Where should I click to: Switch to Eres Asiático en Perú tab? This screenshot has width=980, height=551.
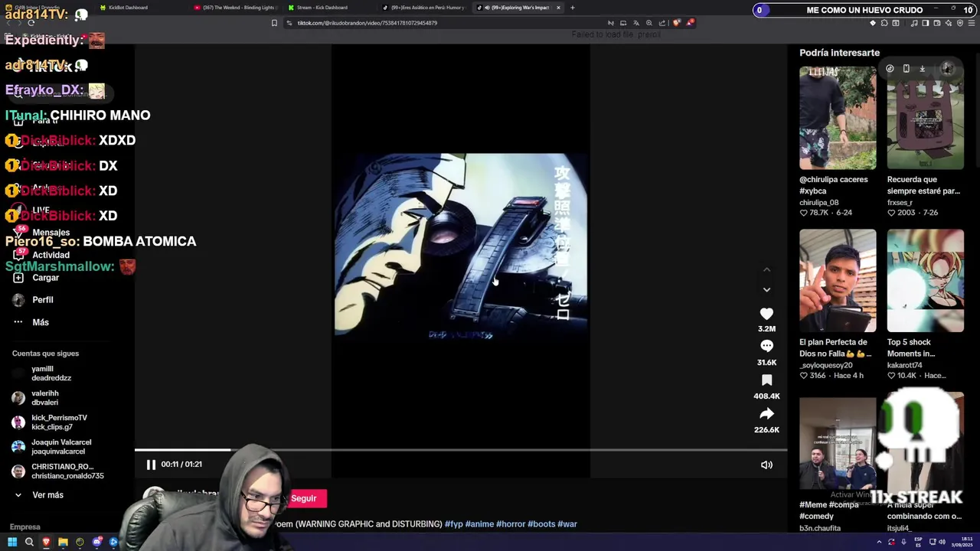coord(425,8)
